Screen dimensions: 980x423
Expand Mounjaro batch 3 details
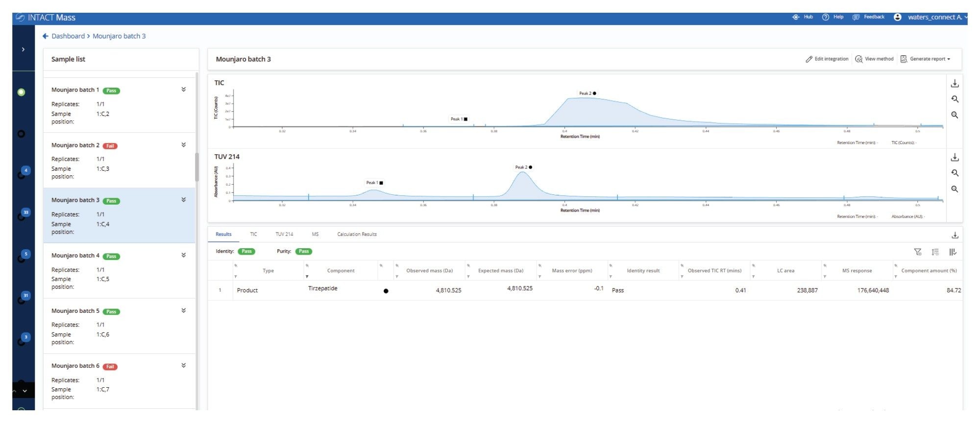click(183, 200)
